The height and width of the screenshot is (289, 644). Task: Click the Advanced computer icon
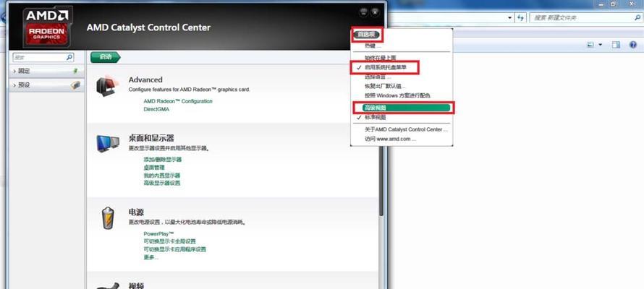point(108,86)
